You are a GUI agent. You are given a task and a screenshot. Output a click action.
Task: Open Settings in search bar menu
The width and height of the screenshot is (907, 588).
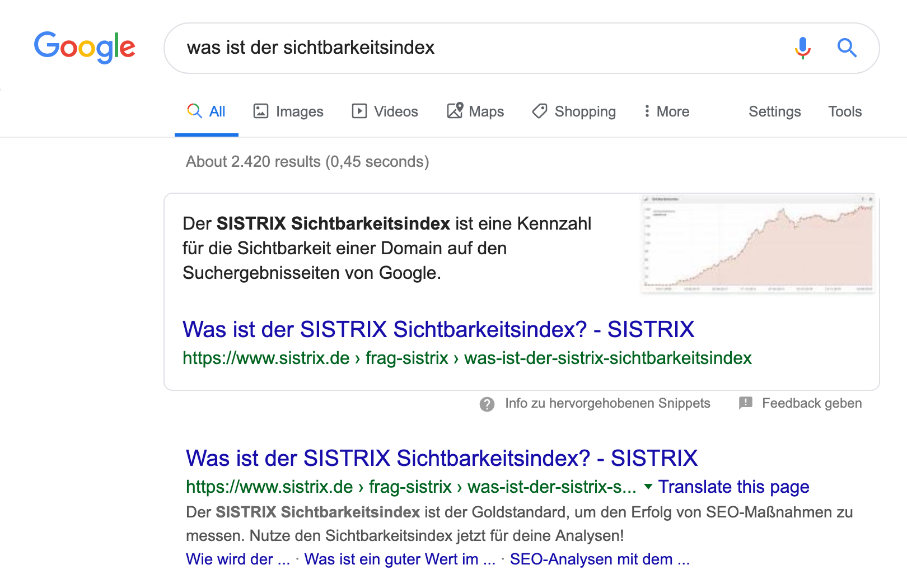tap(775, 111)
